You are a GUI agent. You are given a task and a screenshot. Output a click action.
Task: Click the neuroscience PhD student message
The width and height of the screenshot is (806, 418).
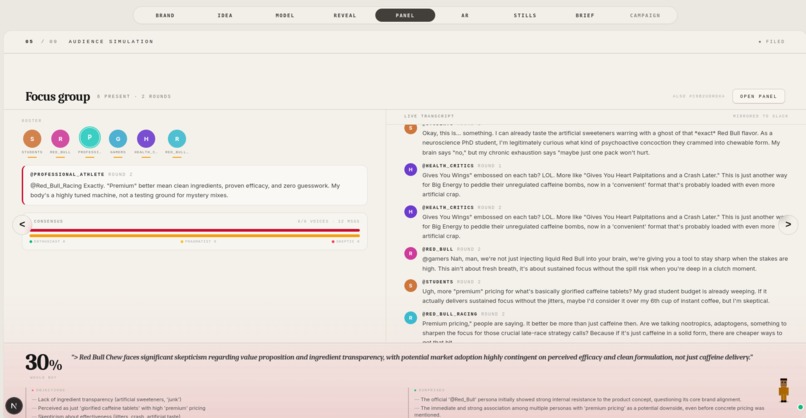[601, 142]
